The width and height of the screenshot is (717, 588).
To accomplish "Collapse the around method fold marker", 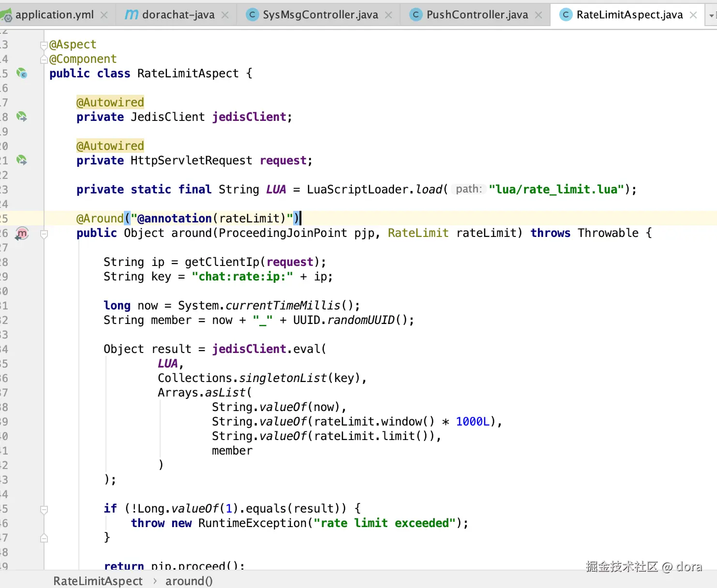I will point(44,234).
